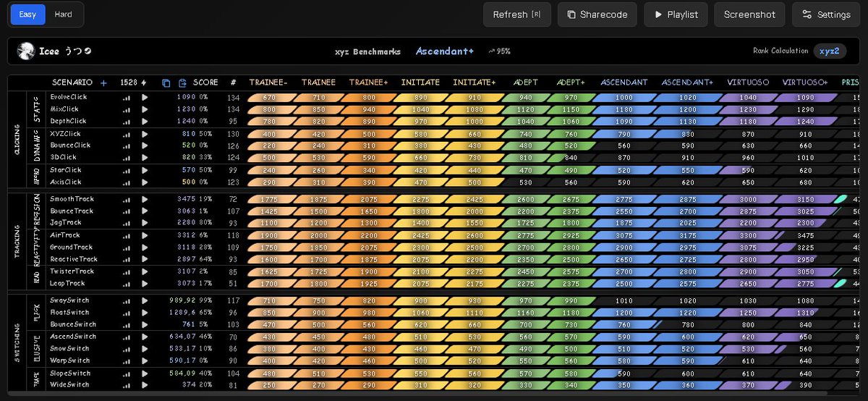Select the CLICKING category label

click(x=17, y=140)
